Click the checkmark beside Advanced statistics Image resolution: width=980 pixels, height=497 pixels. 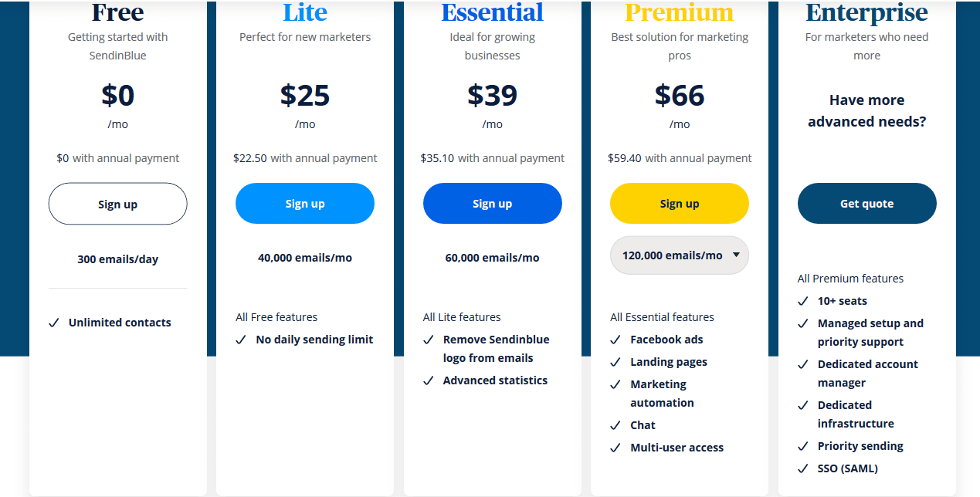coord(429,381)
